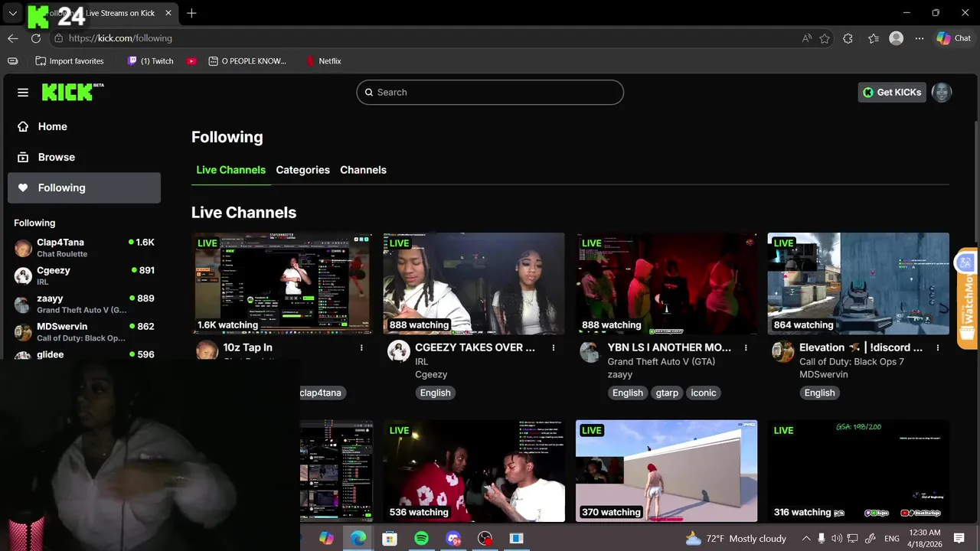Screen dimensions: 980x551
Task: Open zaayy in the Following list
Action: (84, 304)
